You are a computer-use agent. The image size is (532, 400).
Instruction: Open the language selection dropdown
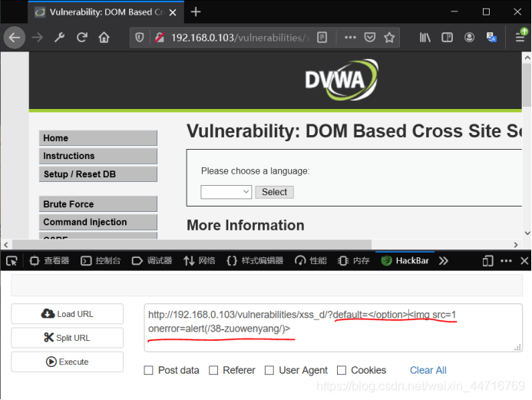pyautogui.click(x=226, y=192)
